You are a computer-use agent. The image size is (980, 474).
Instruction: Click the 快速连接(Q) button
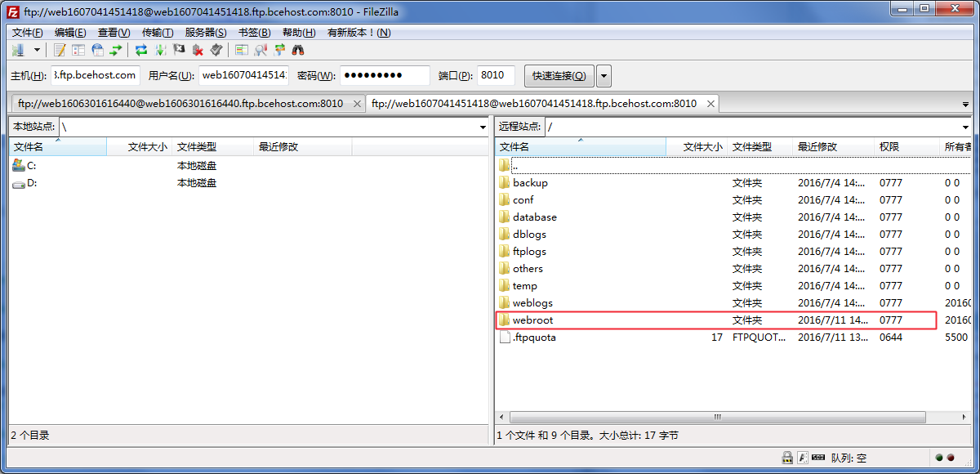(559, 76)
